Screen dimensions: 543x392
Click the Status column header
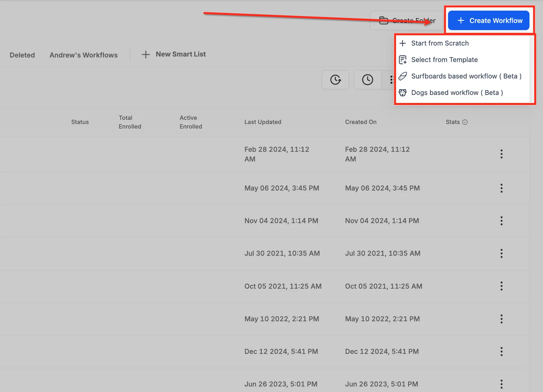pyautogui.click(x=80, y=122)
